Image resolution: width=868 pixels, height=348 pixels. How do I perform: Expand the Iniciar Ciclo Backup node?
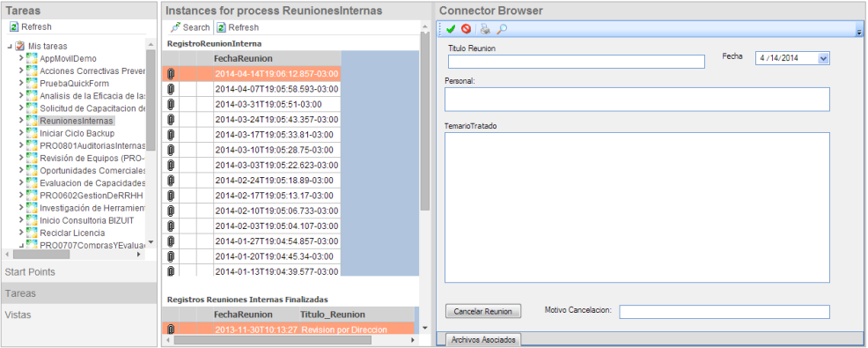21,133
